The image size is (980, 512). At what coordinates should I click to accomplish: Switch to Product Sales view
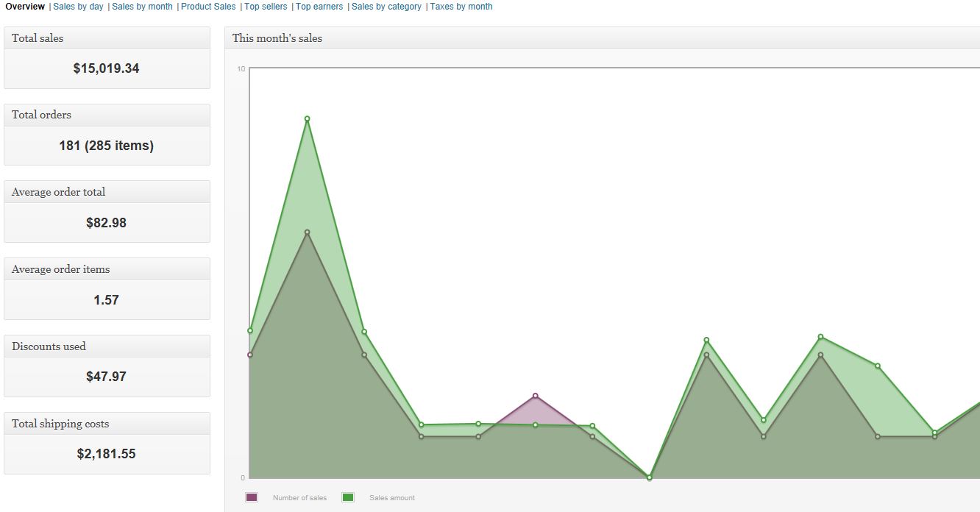(208, 7)
